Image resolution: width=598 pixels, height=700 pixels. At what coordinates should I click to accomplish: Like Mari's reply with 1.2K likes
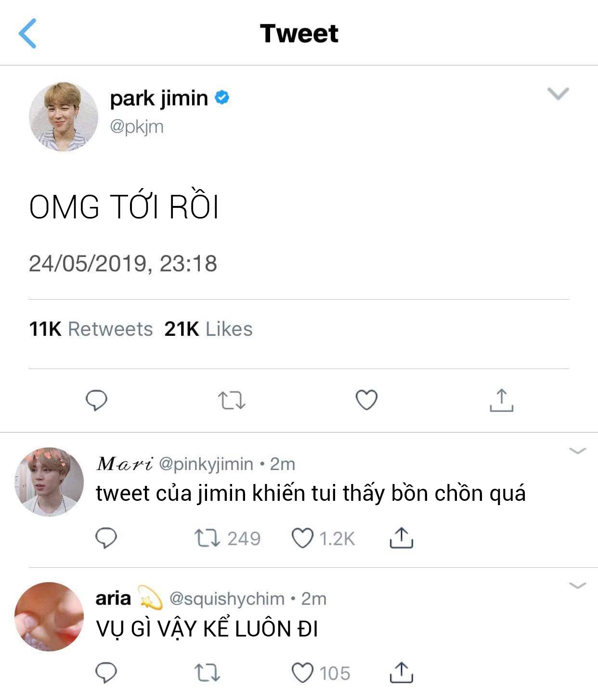[x=303, y=538]
